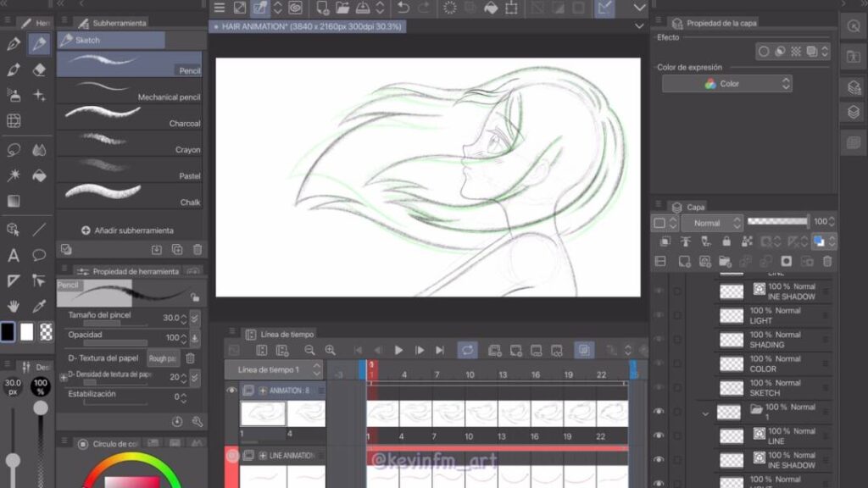Screen dimensions: 868x488
Task: Collapse the folder 1 layer group
Action: pyautogui.click(x=705, y=413)
